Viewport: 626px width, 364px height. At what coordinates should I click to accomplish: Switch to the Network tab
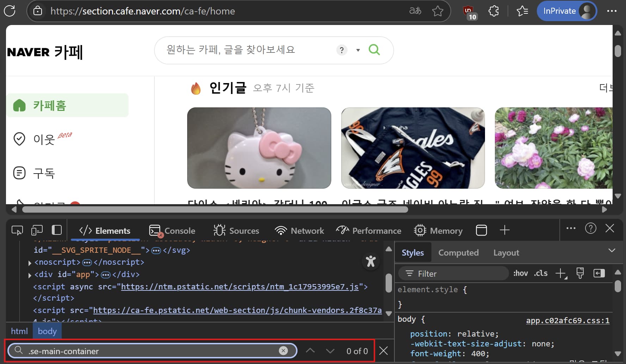[299, 231]
